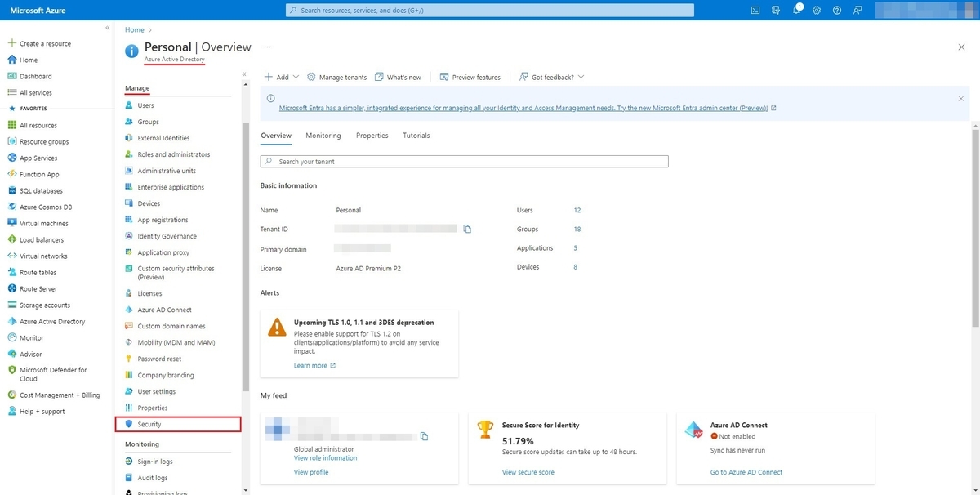
Task: Click the Users icon in Manage menu
Action: [130, 105]
